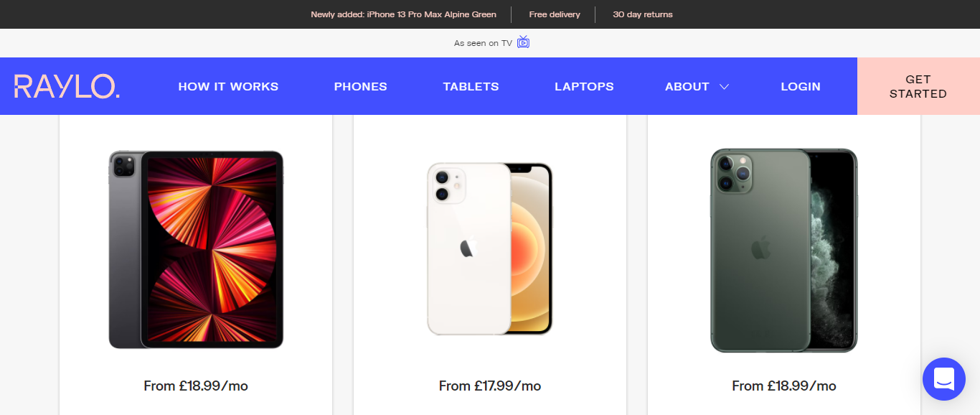Viewport: 980px width, 415px height.
Task: Click the iPhone 13 Pro Max Alpine Green announcement
Action: (403, 14)
